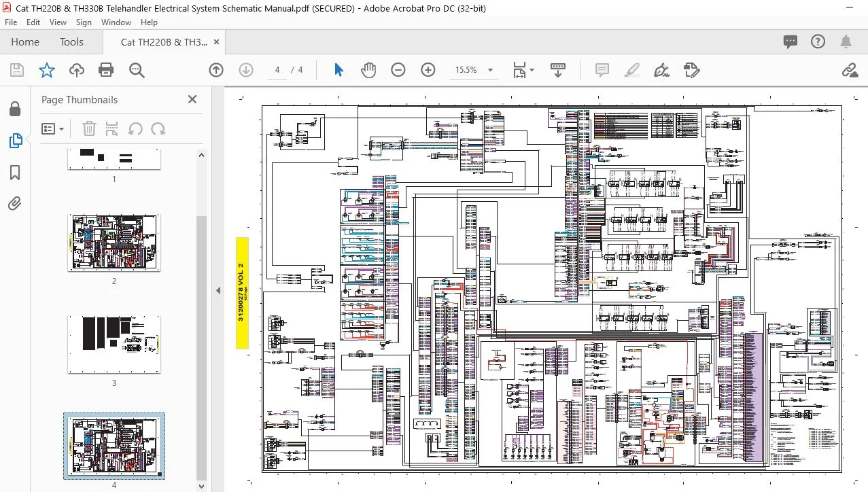The image size is (868, 492).
Task: Toggle Page Thumbnails sidebar icon
Action: pyautogui.click(x=16, y=141)
